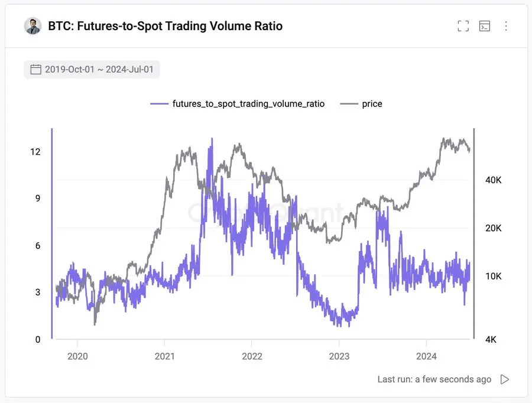Click the calendar icon on date selector
The width and height of the screenshot is (532, 403).
[35, 69]
